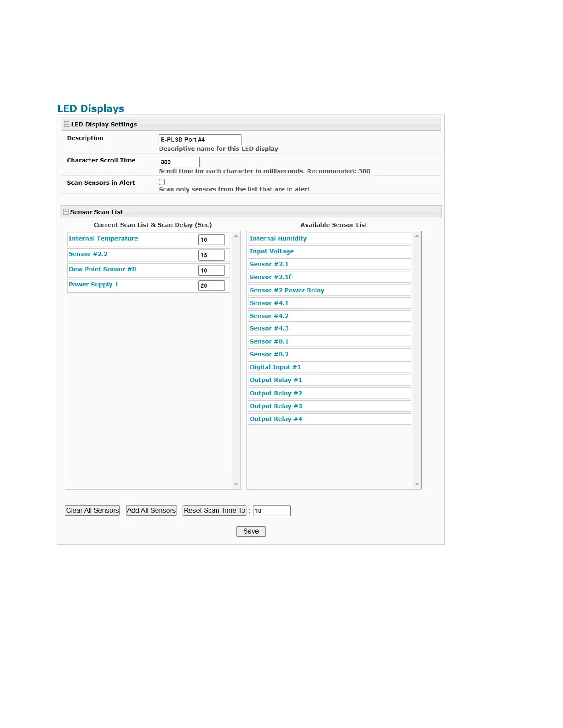Edit scan delay for Internal Temperature
563x728 pixels.
click(x=212, y=239)
